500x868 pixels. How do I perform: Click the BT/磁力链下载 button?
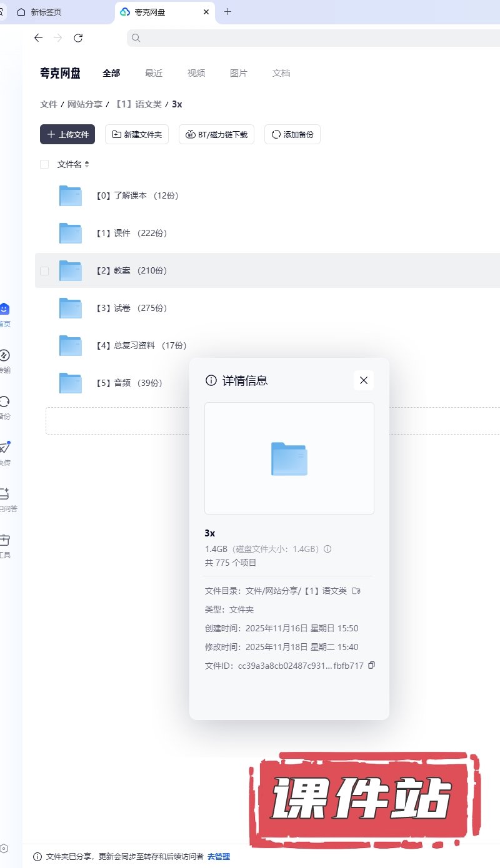click(x=216, y=134)
